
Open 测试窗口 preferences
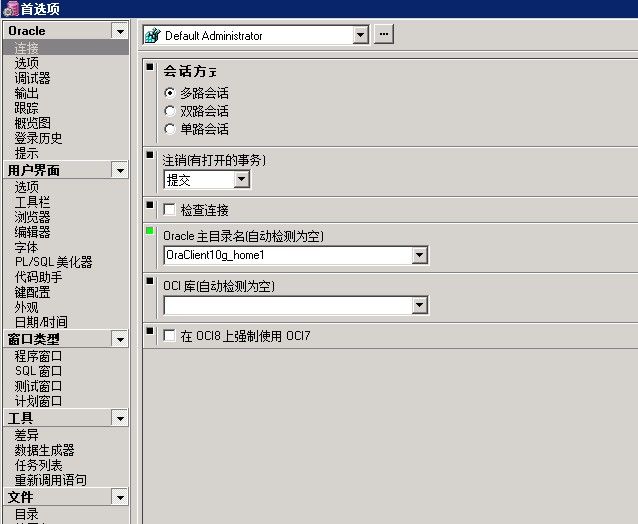[38, 386]
